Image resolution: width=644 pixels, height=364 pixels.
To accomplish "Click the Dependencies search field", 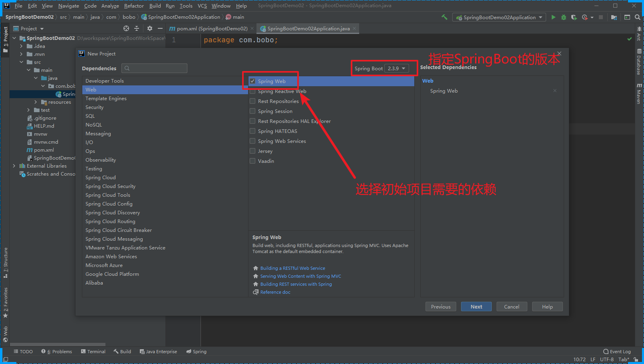I will click(154, 68).
